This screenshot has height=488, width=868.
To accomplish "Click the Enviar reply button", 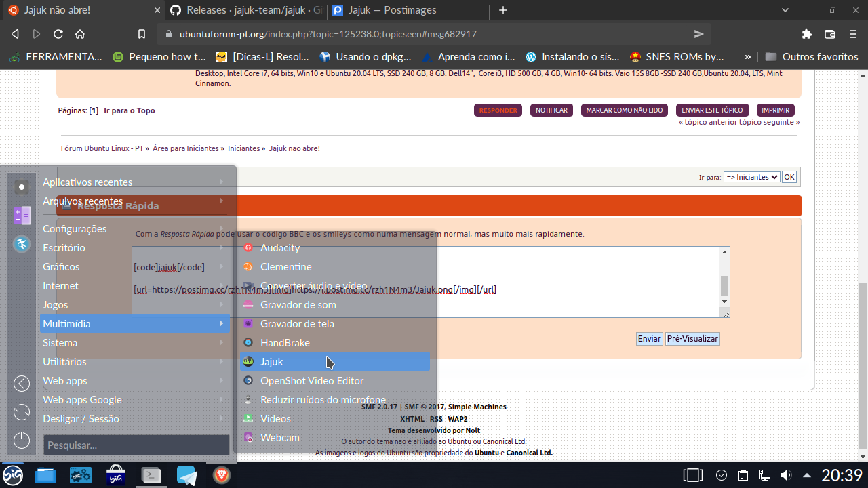I will 649,338.
